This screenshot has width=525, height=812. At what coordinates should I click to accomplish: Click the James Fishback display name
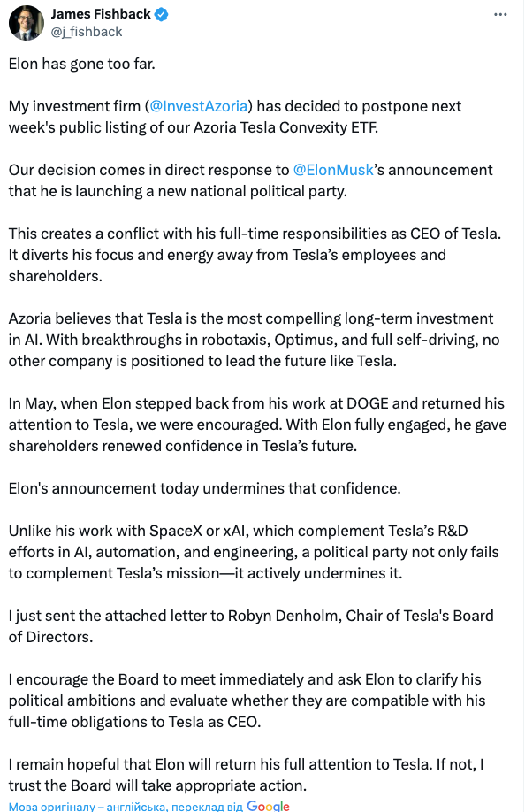(101, 14)
